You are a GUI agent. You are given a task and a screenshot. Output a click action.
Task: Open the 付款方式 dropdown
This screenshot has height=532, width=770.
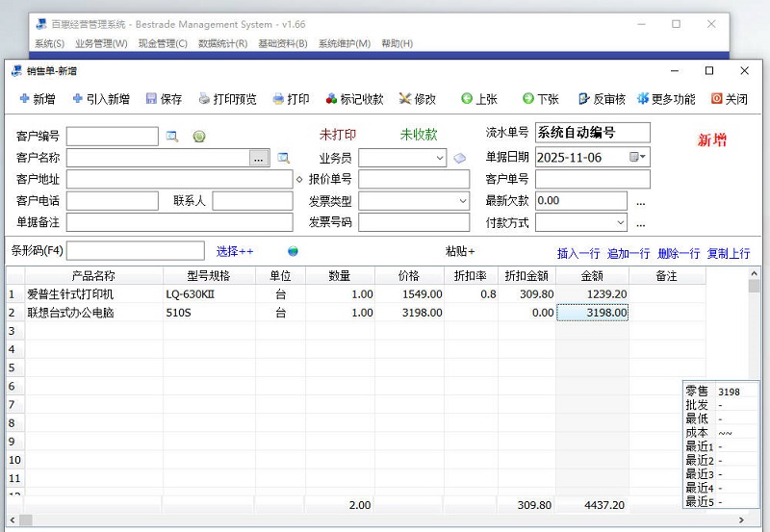click(x=620, y=222)
